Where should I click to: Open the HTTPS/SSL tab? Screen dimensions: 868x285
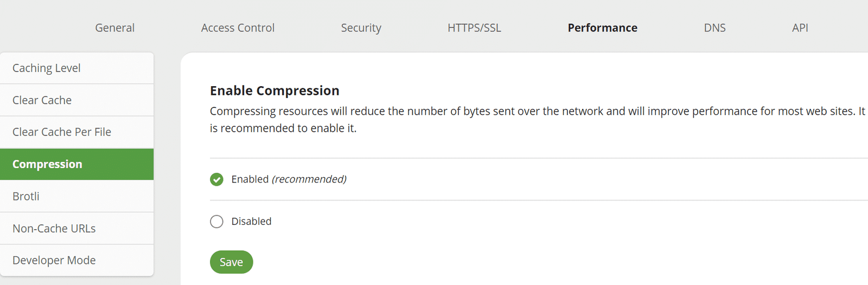coord(474,28)
